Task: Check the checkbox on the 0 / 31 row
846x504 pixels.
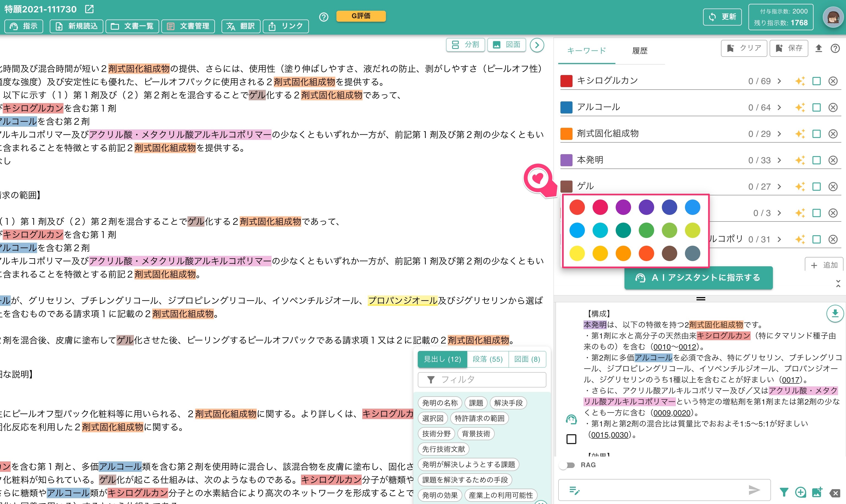Action: pyautogui.click(x=816, y=239)
